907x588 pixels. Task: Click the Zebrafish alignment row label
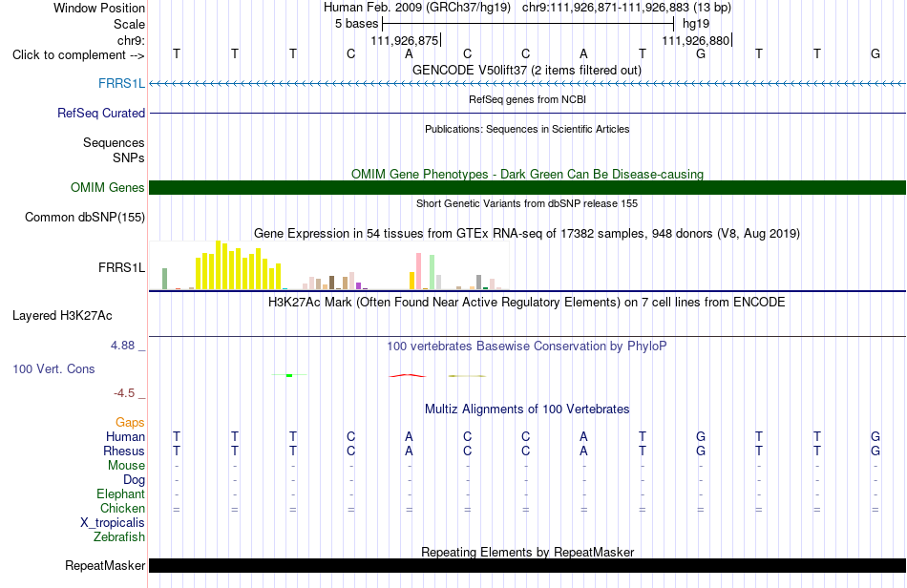118,537
